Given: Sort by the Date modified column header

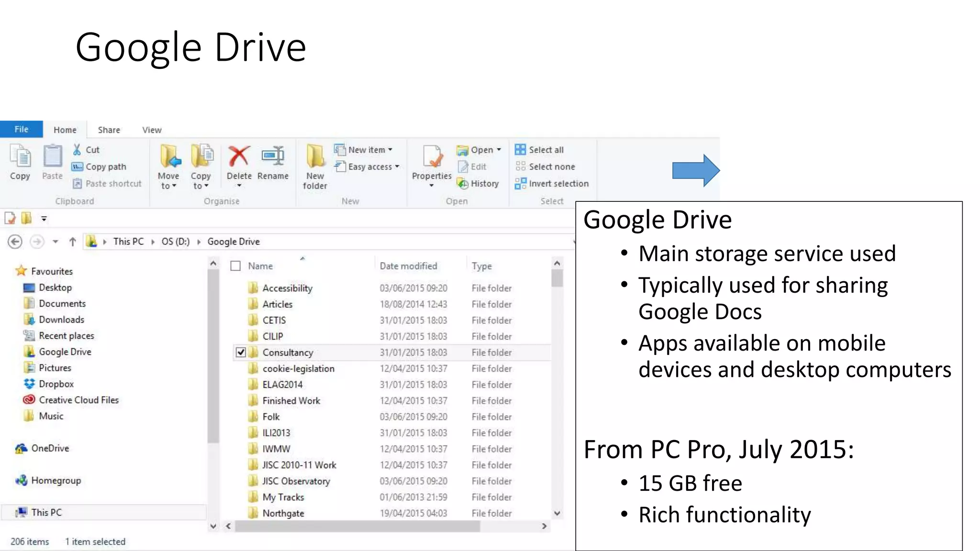Looking at the screenshot, I should point(408,266).
